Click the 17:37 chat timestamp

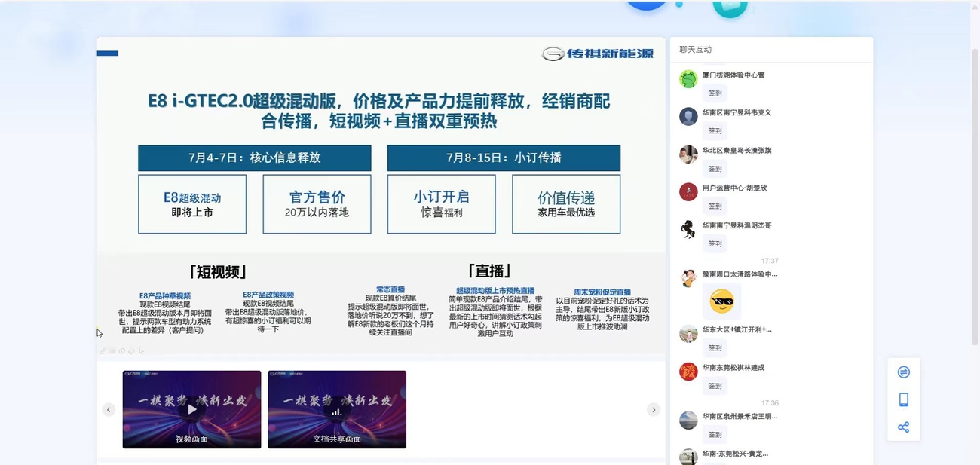tap(770, 261)
